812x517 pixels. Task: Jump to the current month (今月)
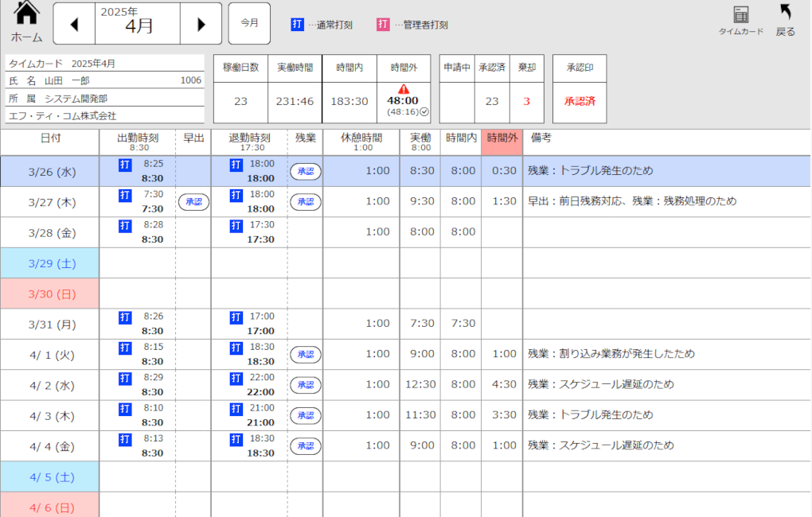pyautogui.click(x=249, y=23)
